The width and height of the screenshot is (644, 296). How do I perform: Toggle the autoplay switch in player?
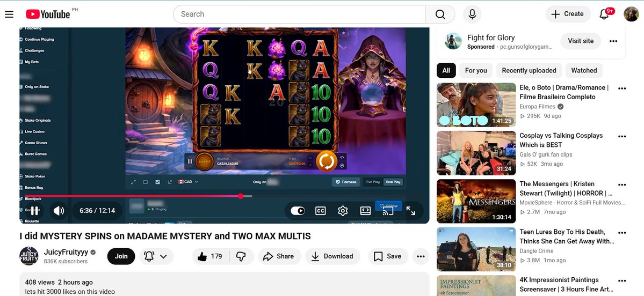[298, 211]
